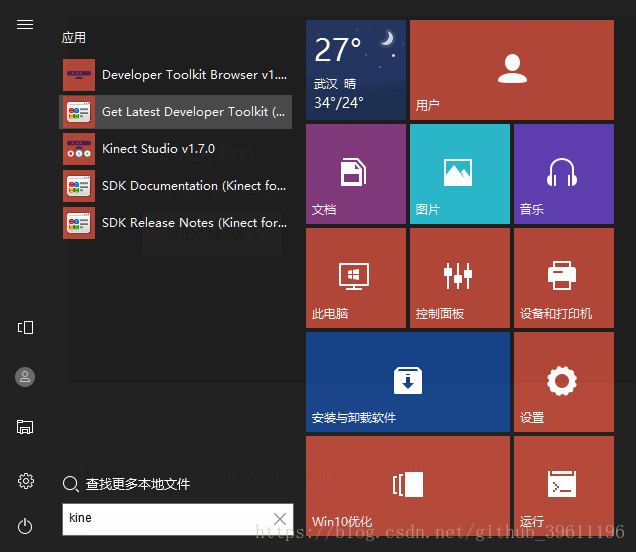The height and width of the screenshot is (552, 636).
Task: Open the 用户 user tile
Action: point(512,70)
